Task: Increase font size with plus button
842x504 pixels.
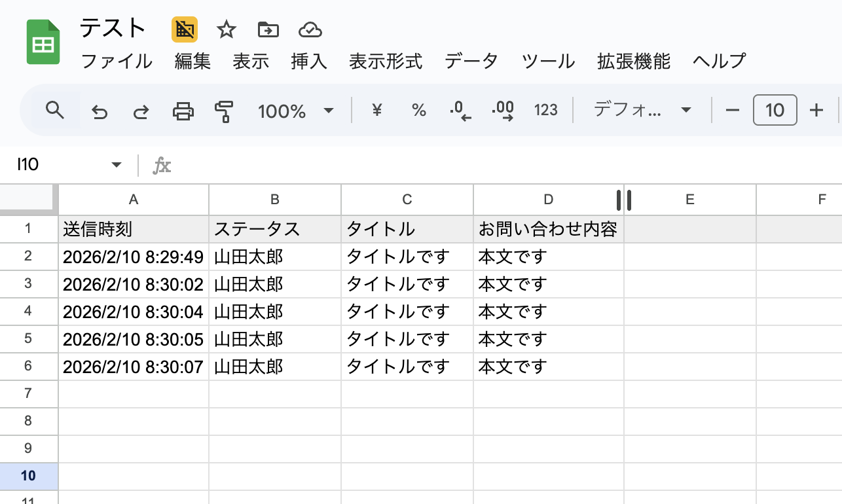Action: [816, 111]
